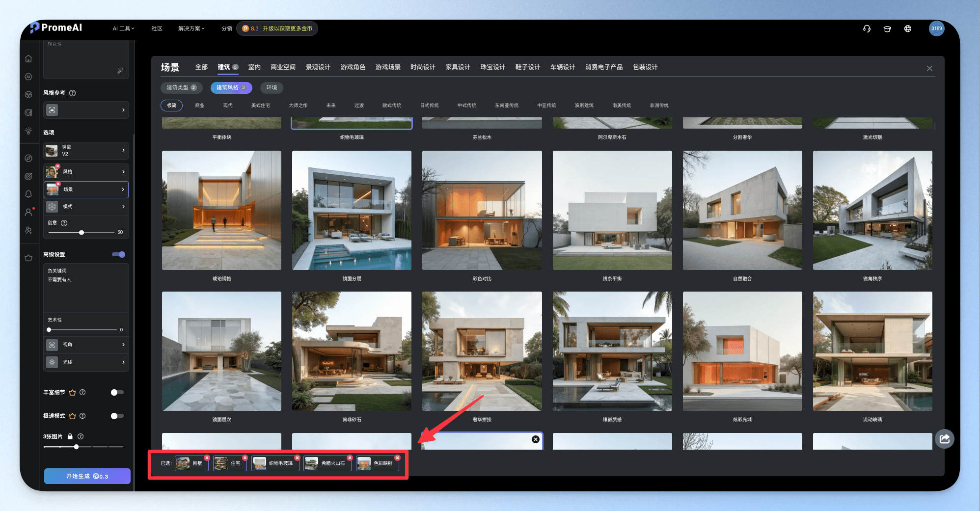Click the notification bell sidebar icon
980x511 pixels.
point(28,194)
